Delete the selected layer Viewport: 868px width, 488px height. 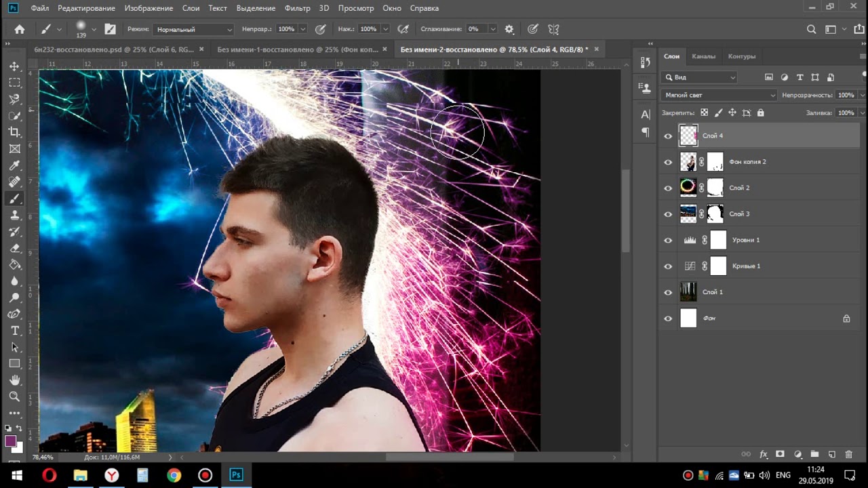click(848, 454)
